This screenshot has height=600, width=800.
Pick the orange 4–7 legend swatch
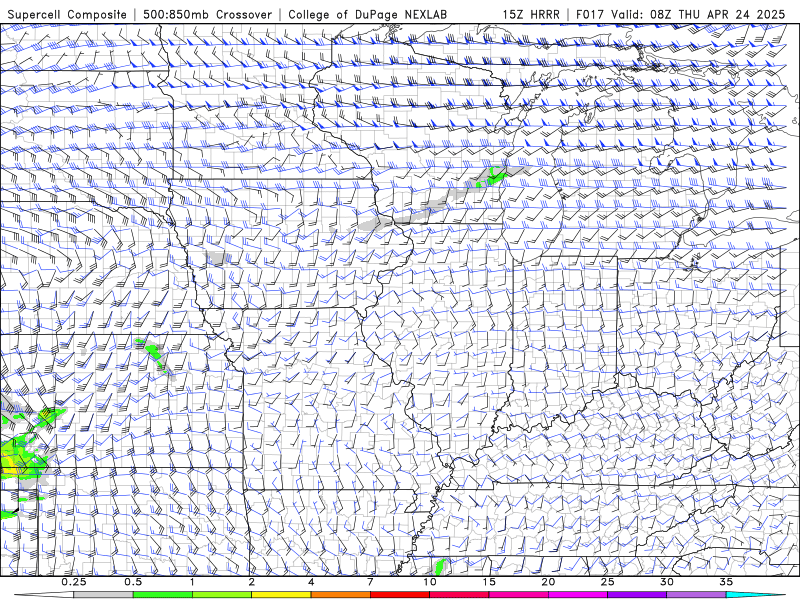[x=340, y=595]
